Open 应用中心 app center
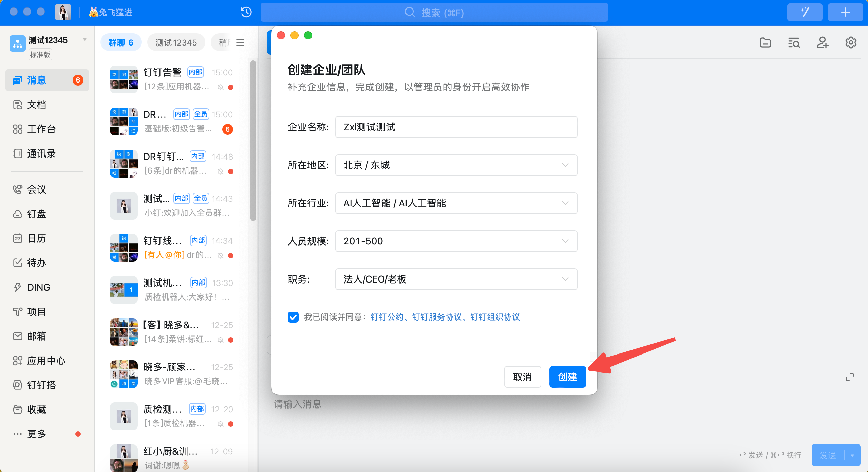Screen dimensions: 868x472 (47, 361)
